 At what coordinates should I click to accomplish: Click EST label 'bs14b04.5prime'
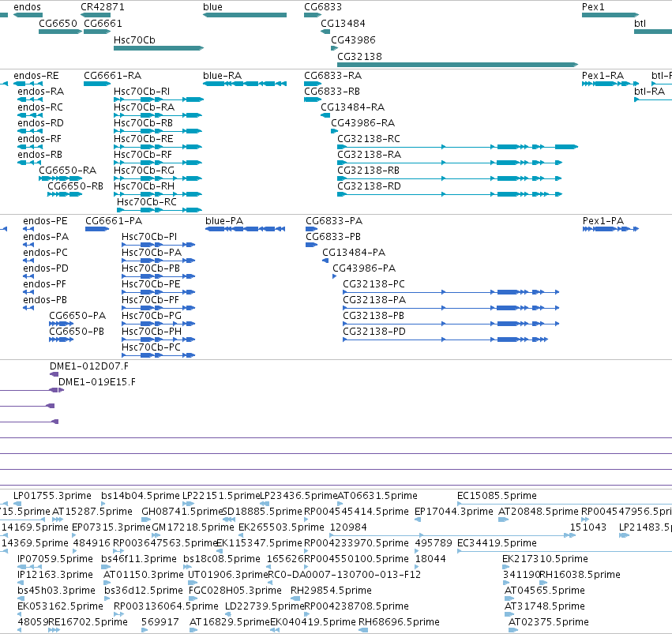click(x=140, y=496)
